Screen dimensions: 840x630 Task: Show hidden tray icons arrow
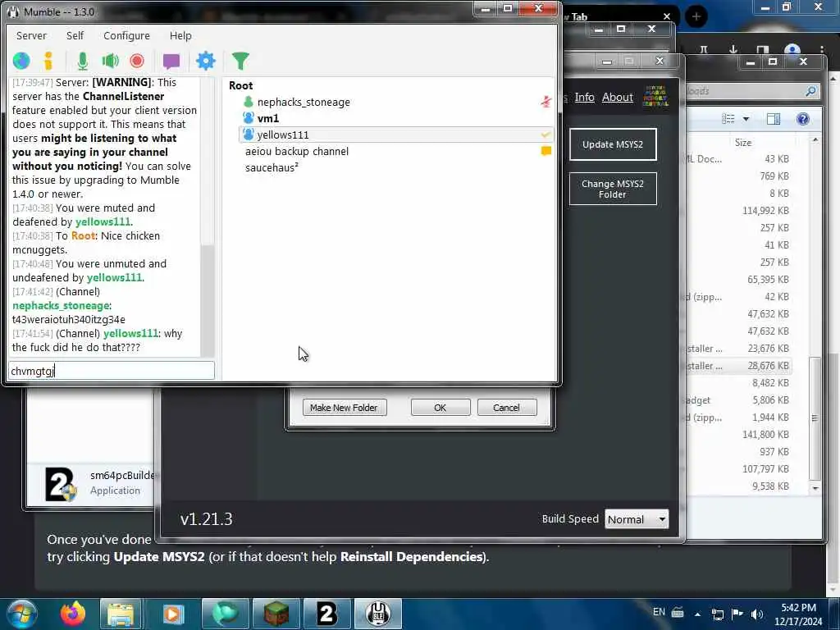tap(697, 614)
